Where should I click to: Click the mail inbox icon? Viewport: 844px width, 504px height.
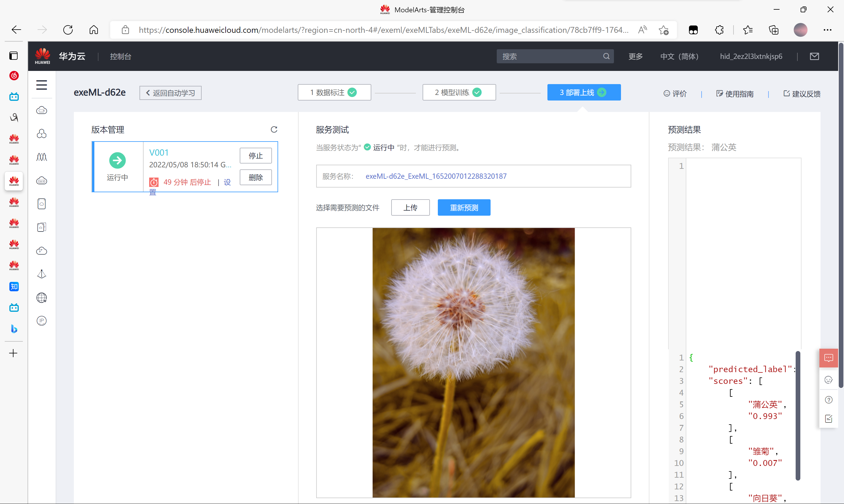(x=814, y=56)
